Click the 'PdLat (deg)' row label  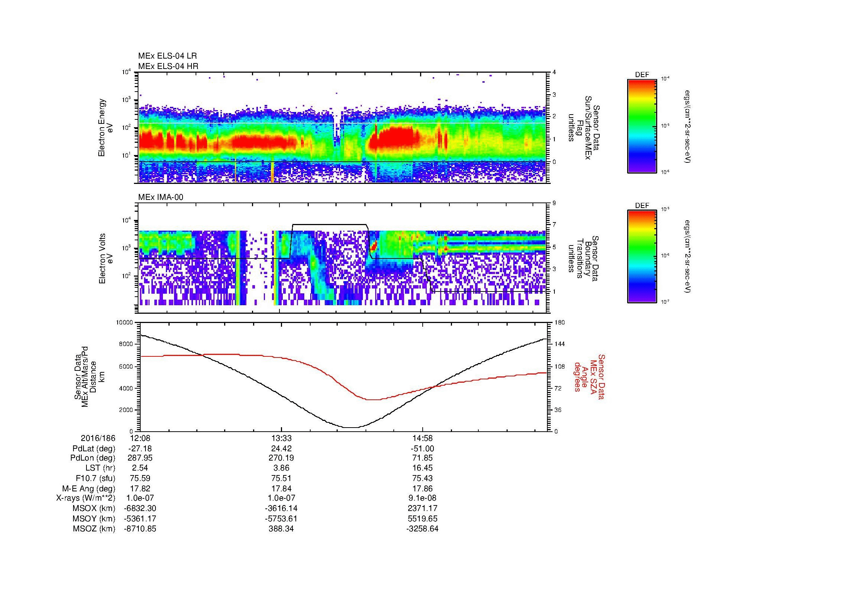pos(94,449)
